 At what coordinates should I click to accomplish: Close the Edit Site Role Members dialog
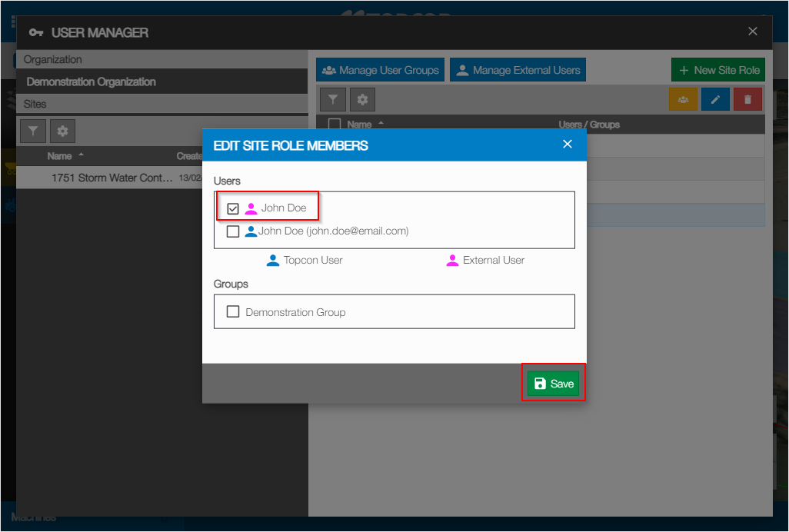click(x=567, y=145)
